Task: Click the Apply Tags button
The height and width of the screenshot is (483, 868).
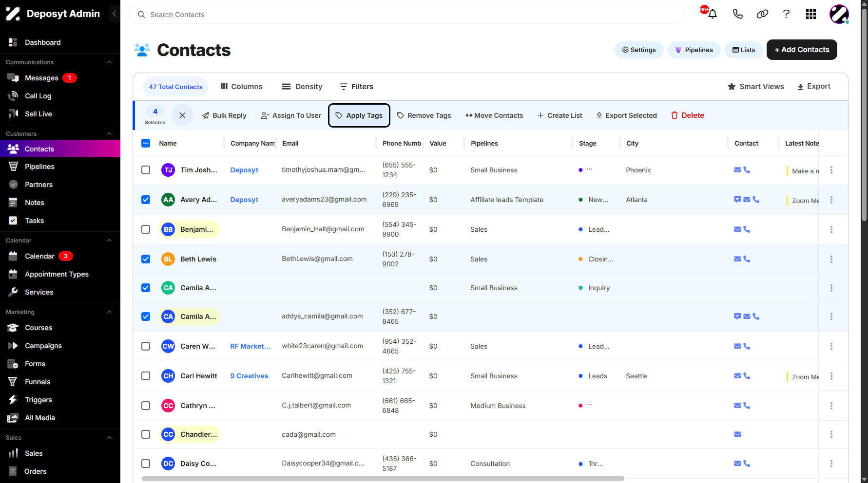Action: coord(359,115)
